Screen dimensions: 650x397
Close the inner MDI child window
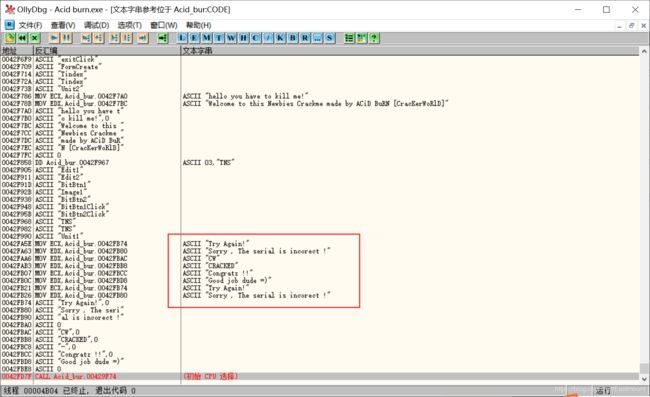click(643, 26)
